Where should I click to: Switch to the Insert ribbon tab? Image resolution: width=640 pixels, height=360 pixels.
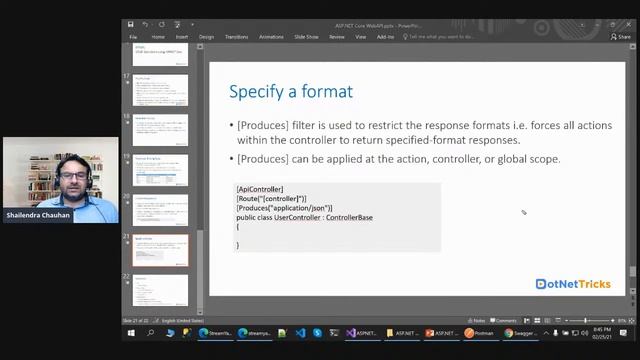pyautogui.click(x=182, y=37)
